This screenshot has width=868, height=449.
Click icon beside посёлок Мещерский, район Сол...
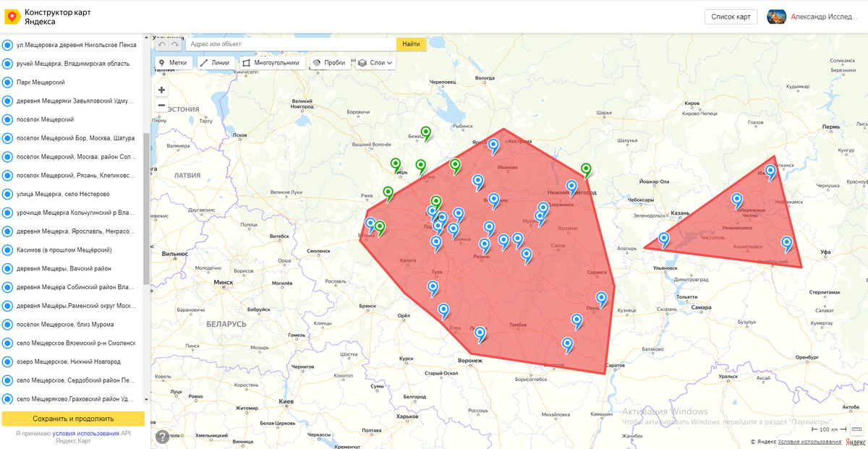pyautogui.click(x=8, y=157)
